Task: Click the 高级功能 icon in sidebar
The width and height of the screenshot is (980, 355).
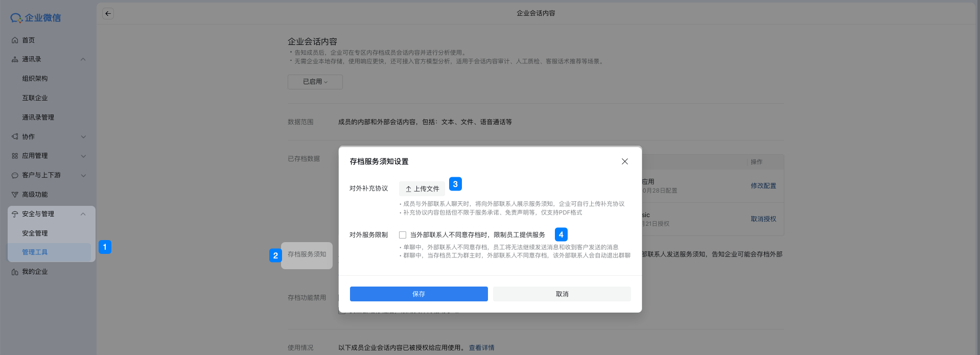Action: [15, 195]
